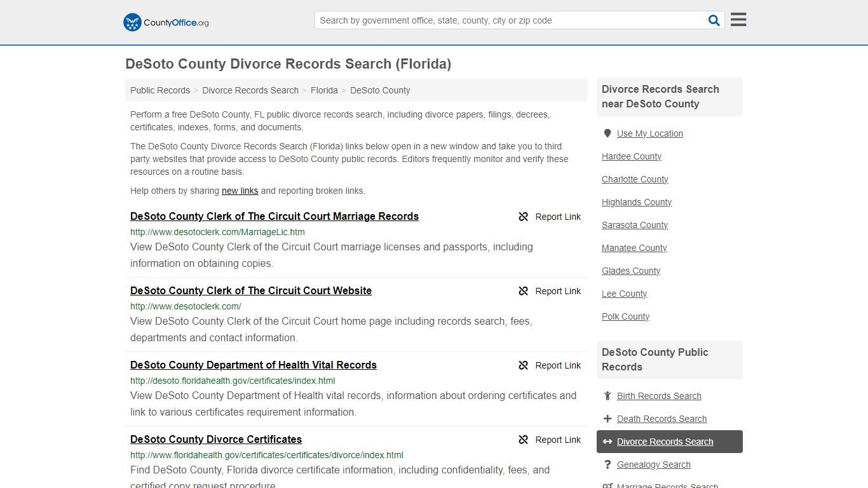Click the Death Records Search cross icon

[x=607, y=419]
